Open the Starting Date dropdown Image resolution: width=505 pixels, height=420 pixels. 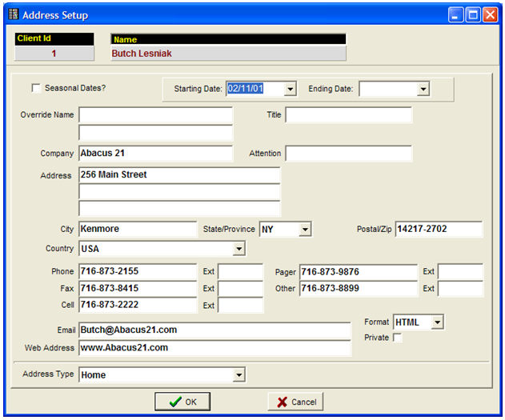click(290, 89)
